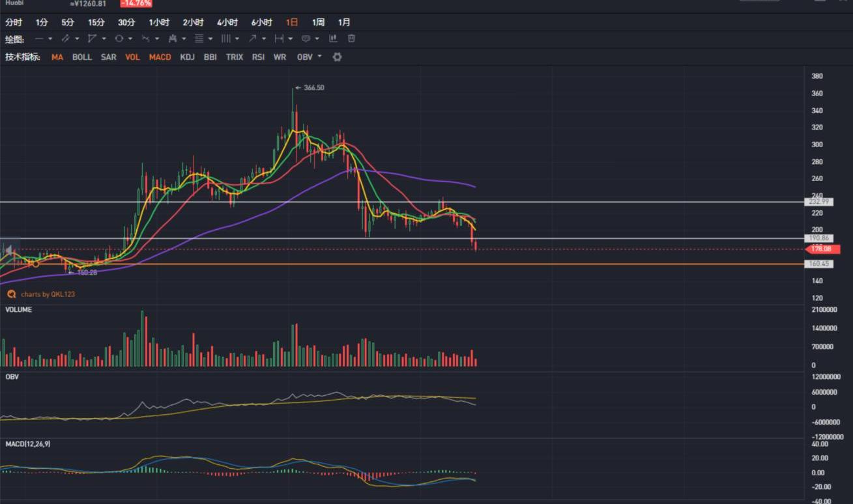Delete drawings with the trash icon
This screenshot has height=504, width=853.
pos(351,38)
